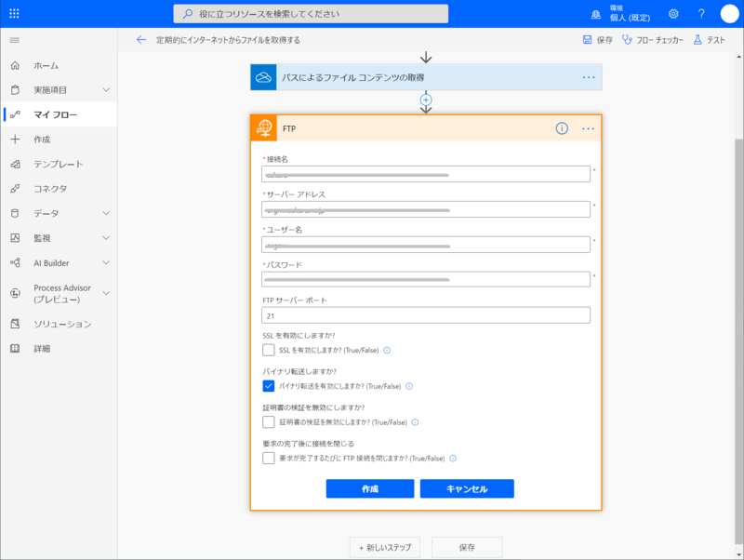Open the OneDrive action ellipsis menu
Viewport: 744px width, 560px height.
589,77
